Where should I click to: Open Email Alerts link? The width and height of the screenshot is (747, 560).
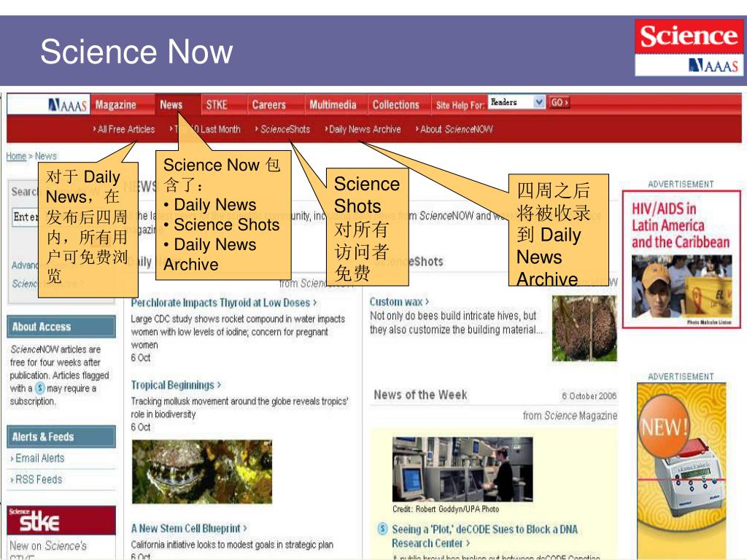(39, 458)
